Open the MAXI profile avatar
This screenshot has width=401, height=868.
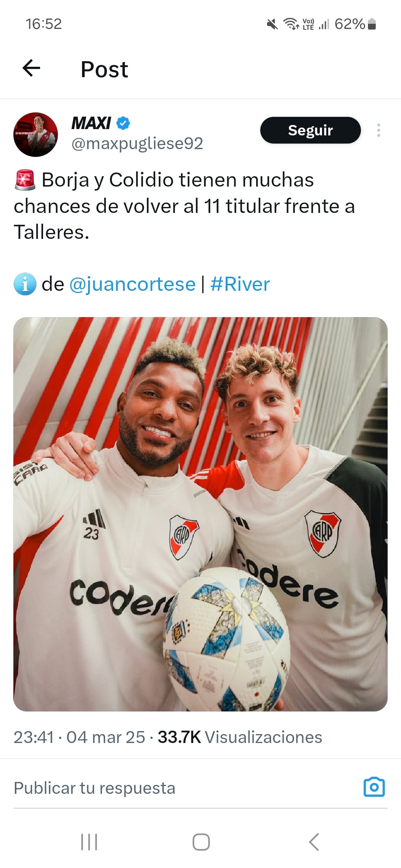36,134
